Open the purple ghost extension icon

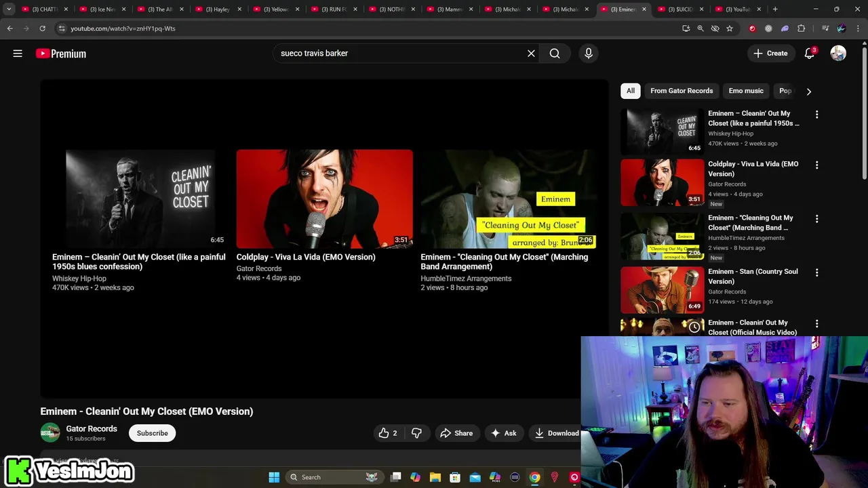point(785,28)
